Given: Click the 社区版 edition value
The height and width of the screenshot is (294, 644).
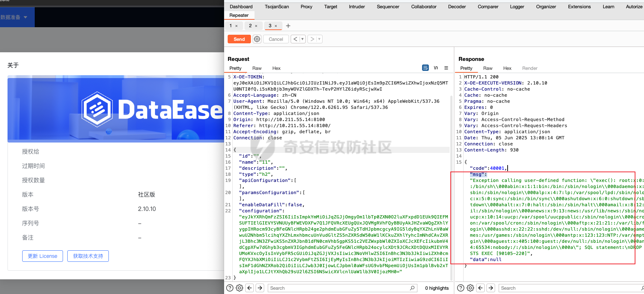Looking at the screenshot, I should pos(147,194).
